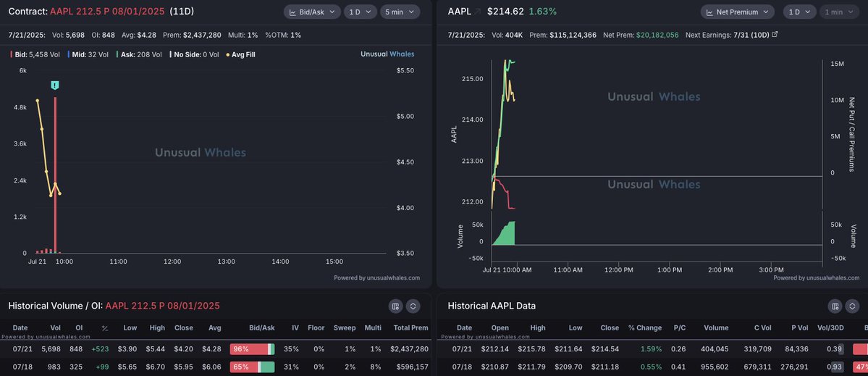The width and height of the screenshot is (868, 376).
Task: Select the 404,045 volume cell
Action: pyautogui.click(x=715, y=349)
